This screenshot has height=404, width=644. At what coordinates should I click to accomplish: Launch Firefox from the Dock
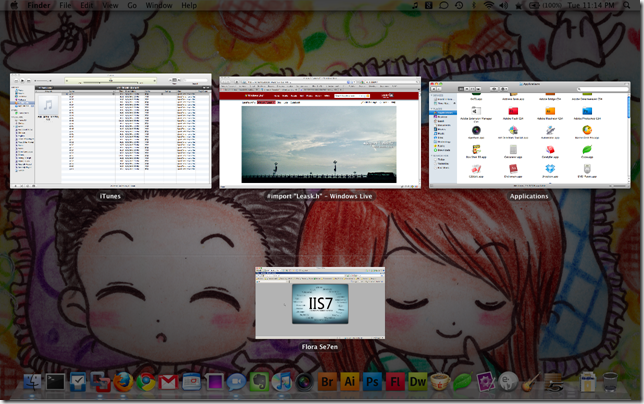(123, 382)
